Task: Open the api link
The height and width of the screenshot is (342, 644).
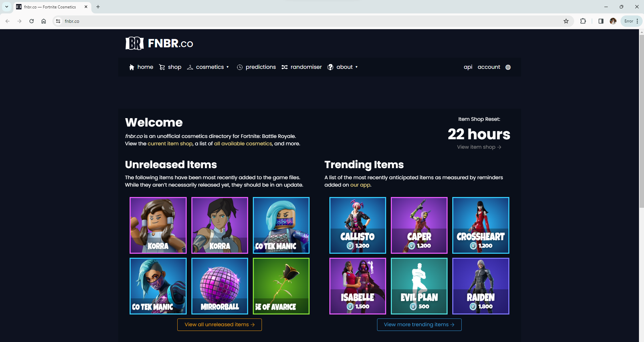Action: tap(468, 67)
